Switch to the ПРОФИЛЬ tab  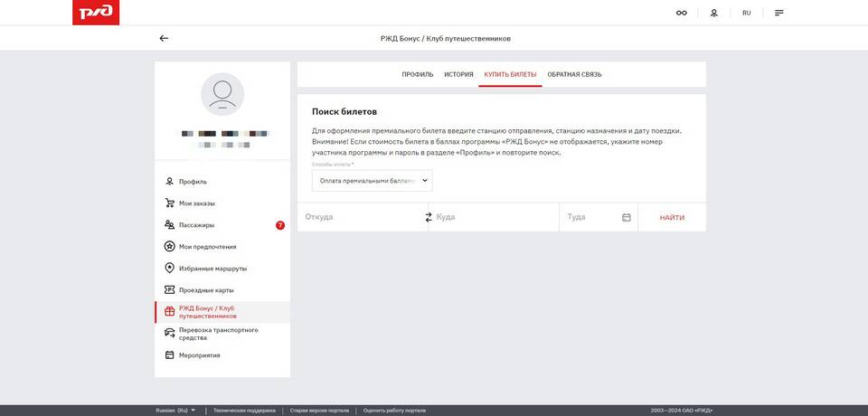click(x=418, y=74)
